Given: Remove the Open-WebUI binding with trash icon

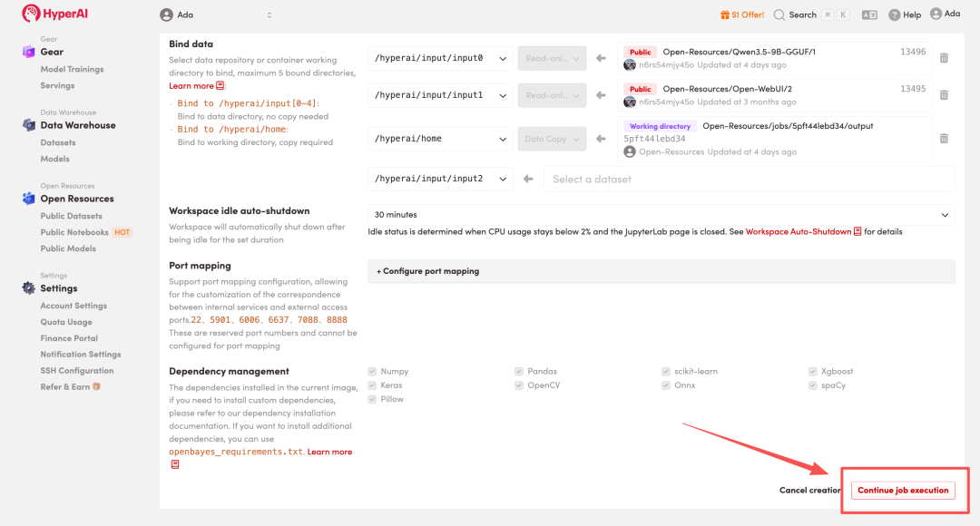Looking at the screenshot, I should pyautogui.click(x=944, y=95).
